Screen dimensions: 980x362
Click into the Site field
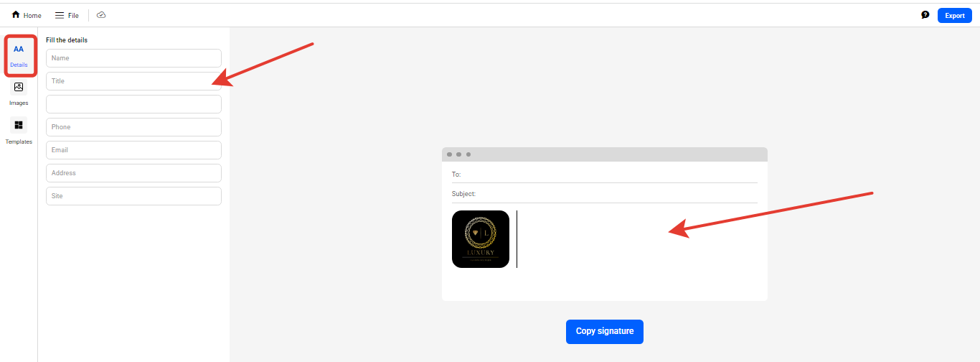(x=133, y=196)
